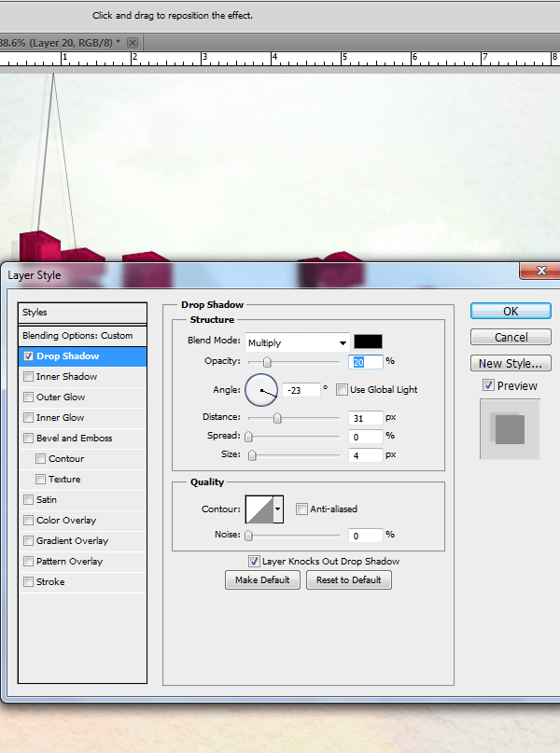
Task: Enable the Satin checkbox
Action: point(28,499)
